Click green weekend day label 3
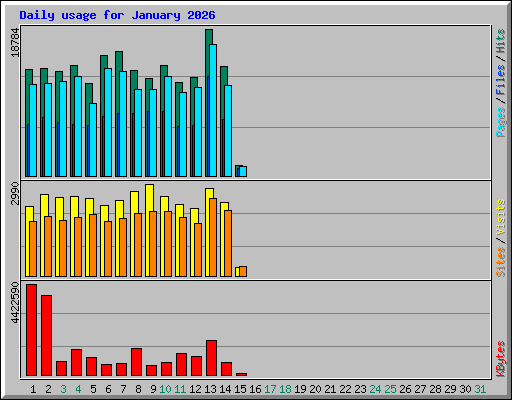The height and width of the screenshot is (400, 512). (63, 389)
